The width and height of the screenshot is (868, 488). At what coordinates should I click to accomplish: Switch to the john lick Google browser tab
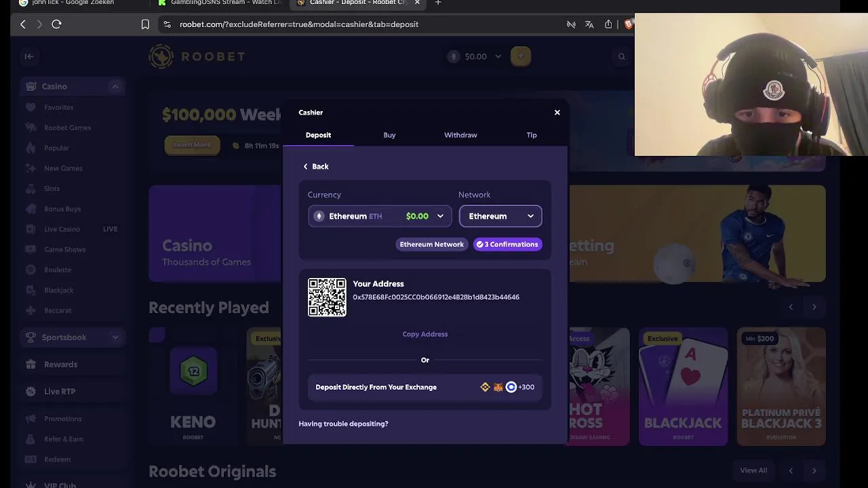click(x=75, y=3)
